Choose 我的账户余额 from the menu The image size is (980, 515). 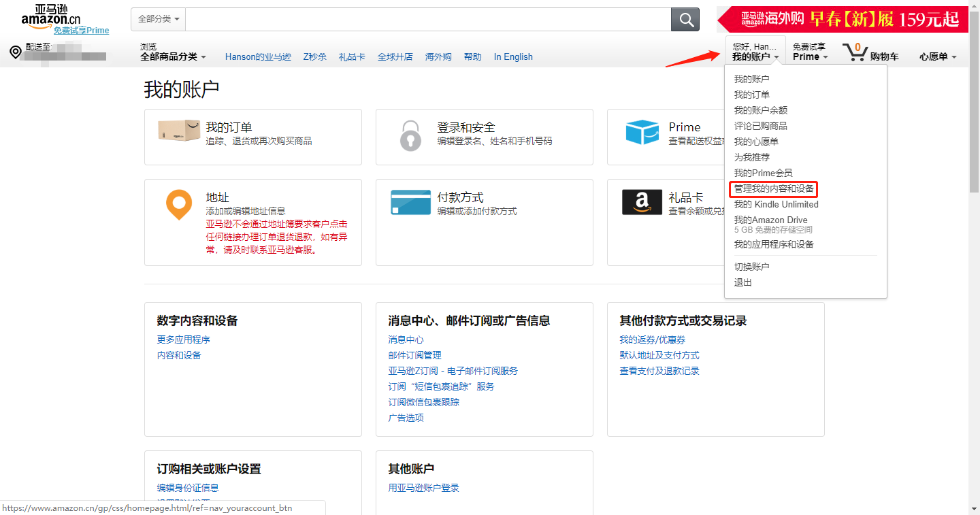coord(760,110)
